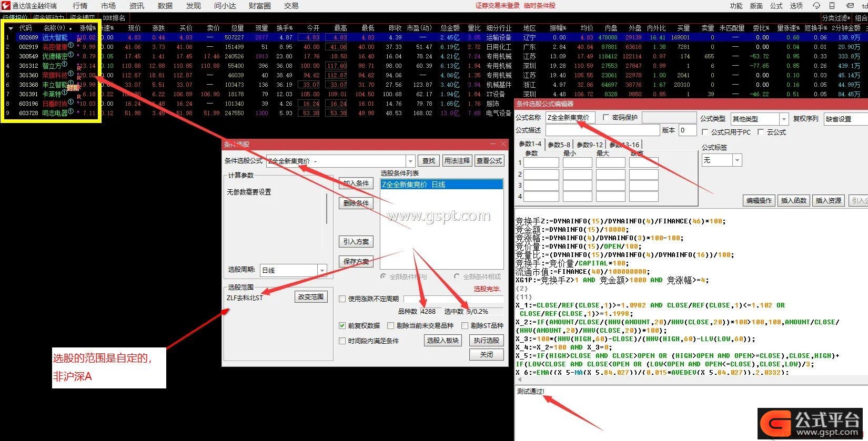Toggle 公式只用于PC checkbox
868x441 pixels.
coord(705,132)
